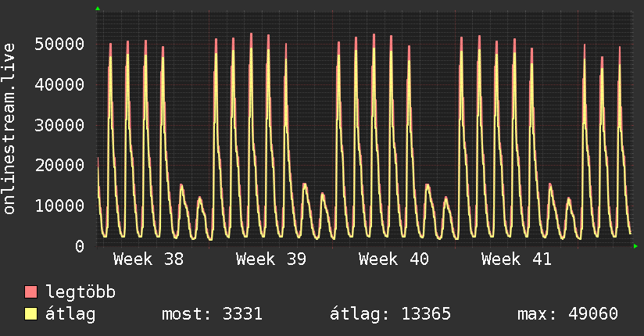Click the 50000 y-axis value
644x336 pixels.
(x=59, y=44)
